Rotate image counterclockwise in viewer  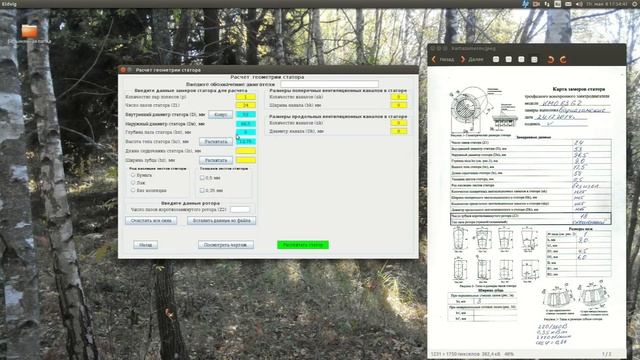click(x=550, y=60)
